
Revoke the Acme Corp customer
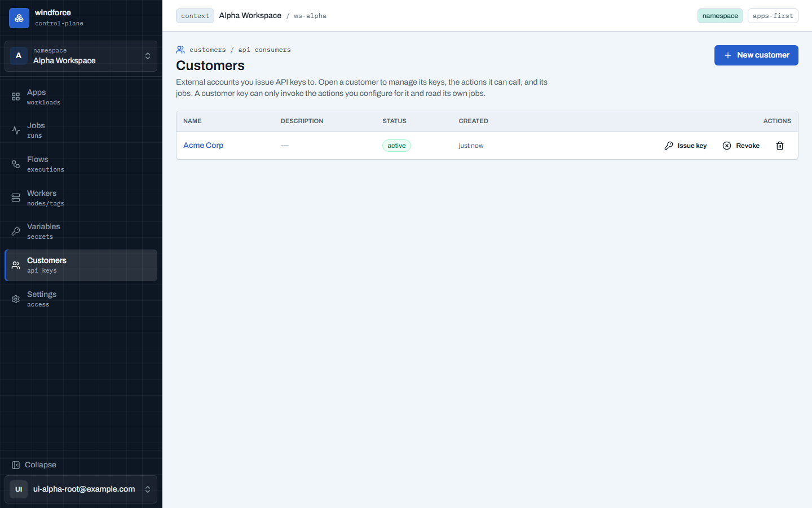click(x=742, y=146)
